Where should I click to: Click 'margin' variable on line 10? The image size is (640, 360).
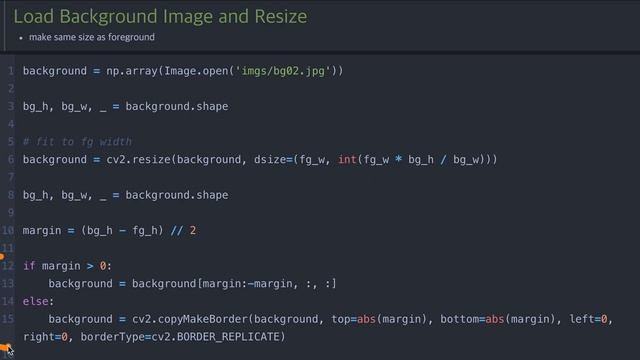click(x=42, y=231)
